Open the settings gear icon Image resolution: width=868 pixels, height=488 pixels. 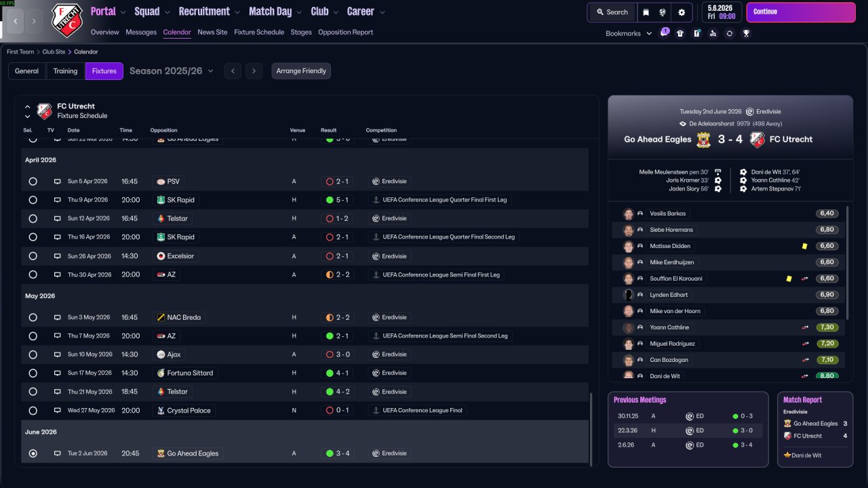(x=682, y=12)
